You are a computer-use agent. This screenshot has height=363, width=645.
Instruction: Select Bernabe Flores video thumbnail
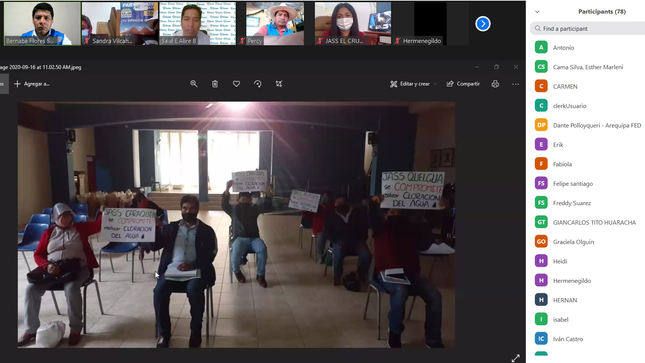point(42,23)
